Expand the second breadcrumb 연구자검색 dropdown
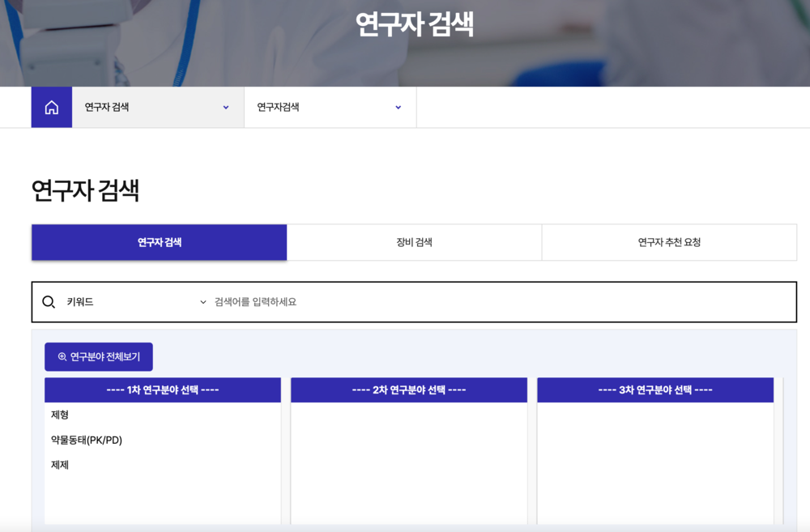Screen dimensions: 810x532 (x=330, y=107)
